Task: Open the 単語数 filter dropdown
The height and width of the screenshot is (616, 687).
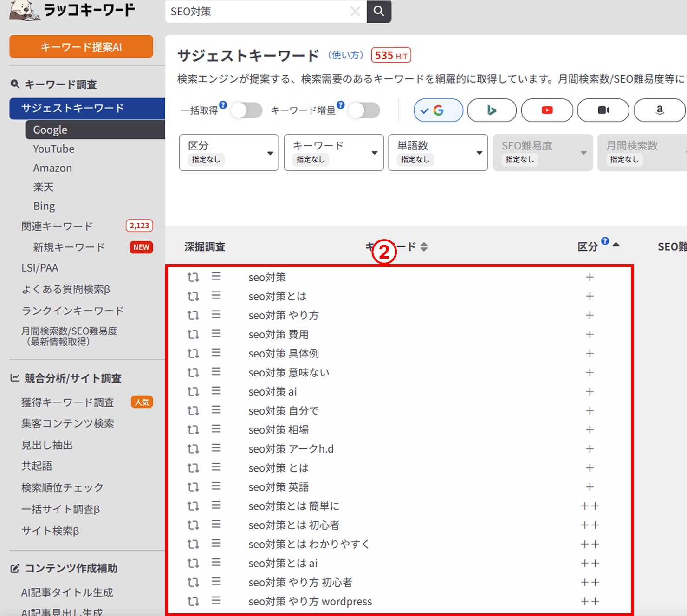Action: [438, 153]
